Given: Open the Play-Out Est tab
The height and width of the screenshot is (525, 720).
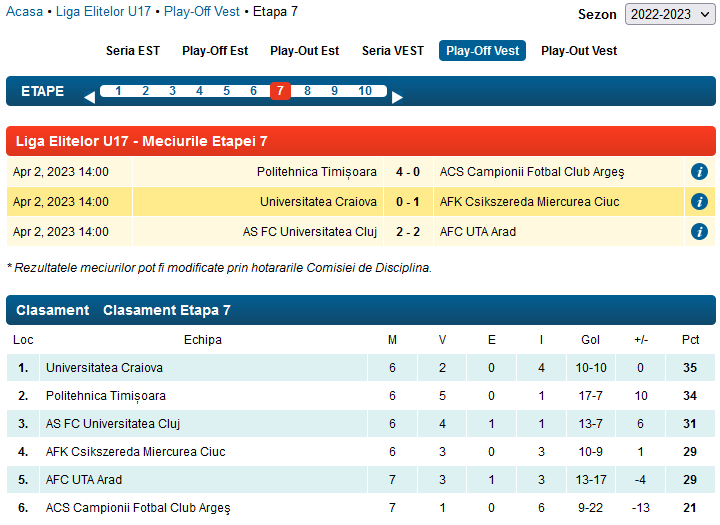Looking at the screenshot, I should (304, 51).
